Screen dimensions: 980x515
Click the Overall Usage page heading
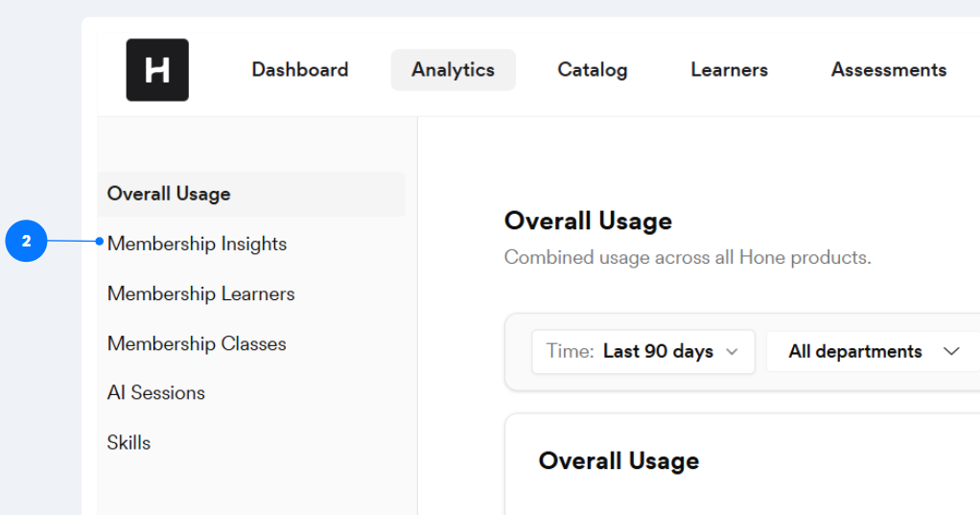(x=588, y=222)
